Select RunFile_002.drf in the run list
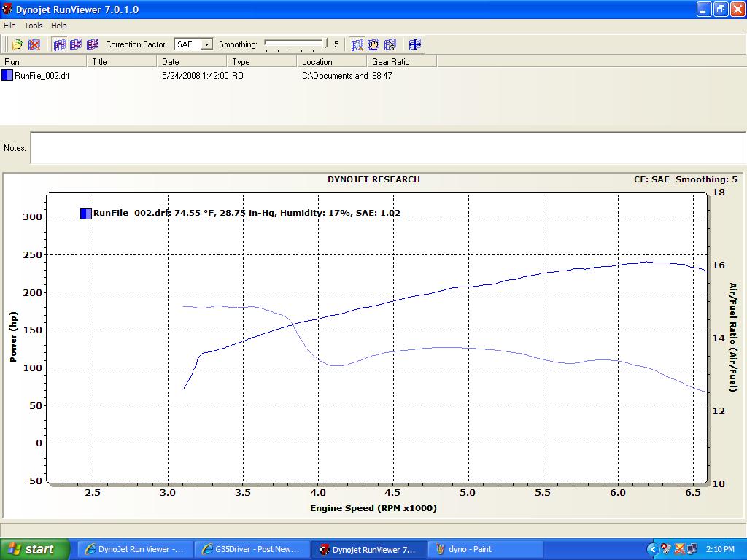Viewport: 747px width, 560px height. click(42, 76)
